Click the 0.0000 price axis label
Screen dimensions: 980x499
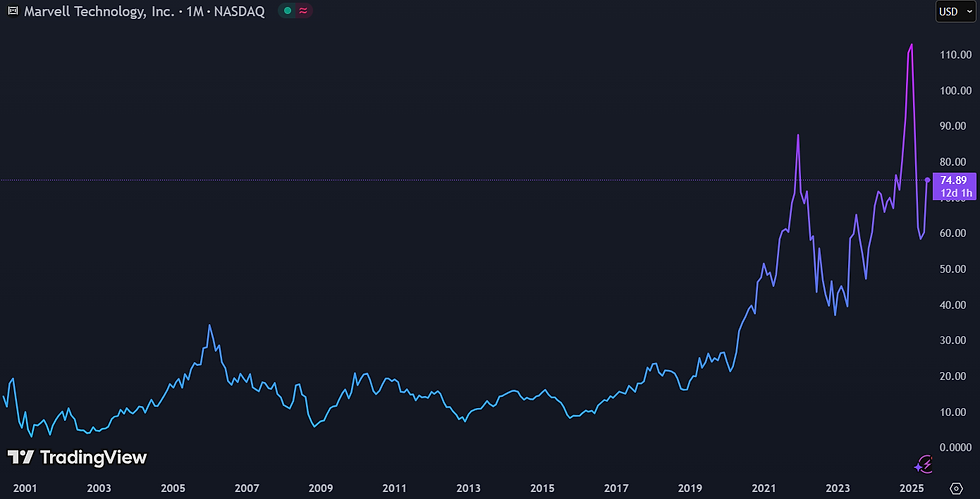click(956, 448)
